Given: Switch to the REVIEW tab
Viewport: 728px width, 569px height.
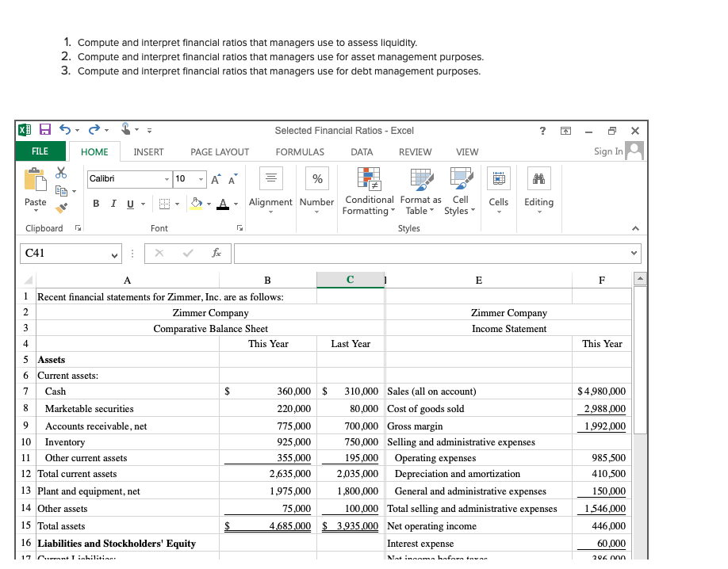Looking at the screenshot, I should pyautogui.click(x=415, y=152).
